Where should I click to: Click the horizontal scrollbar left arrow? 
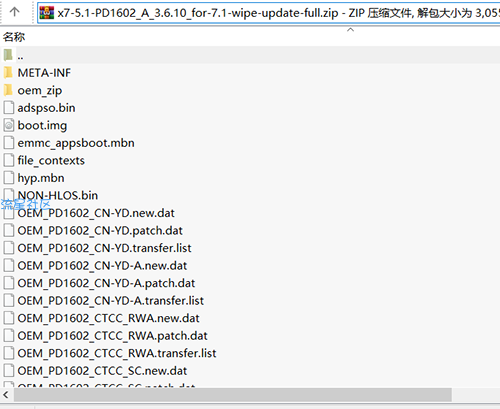6,395
